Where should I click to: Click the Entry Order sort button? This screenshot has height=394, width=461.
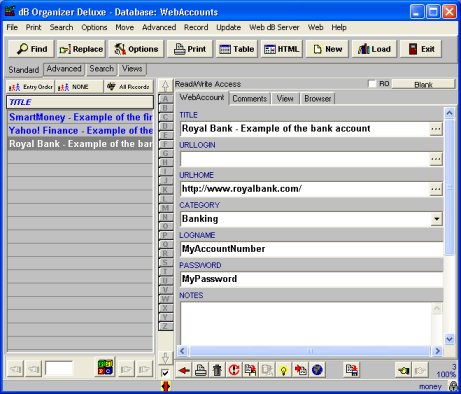pos(31,87)
